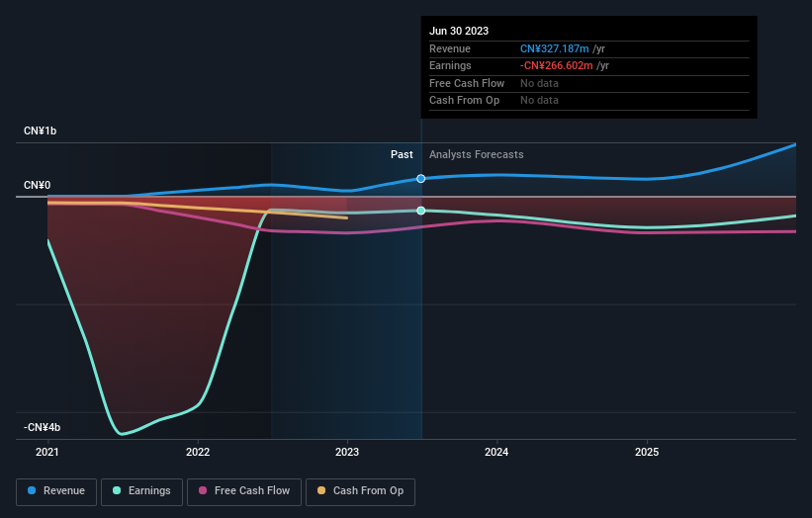812x518 pixels.
Task: Click the 2024 x-axis label
Action: point(496,453)
